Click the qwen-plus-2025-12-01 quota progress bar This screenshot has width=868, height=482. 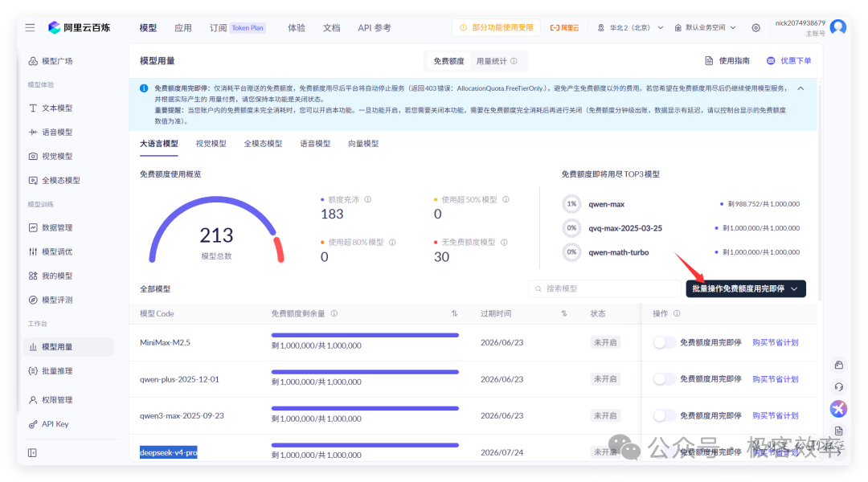coord(365,371)
